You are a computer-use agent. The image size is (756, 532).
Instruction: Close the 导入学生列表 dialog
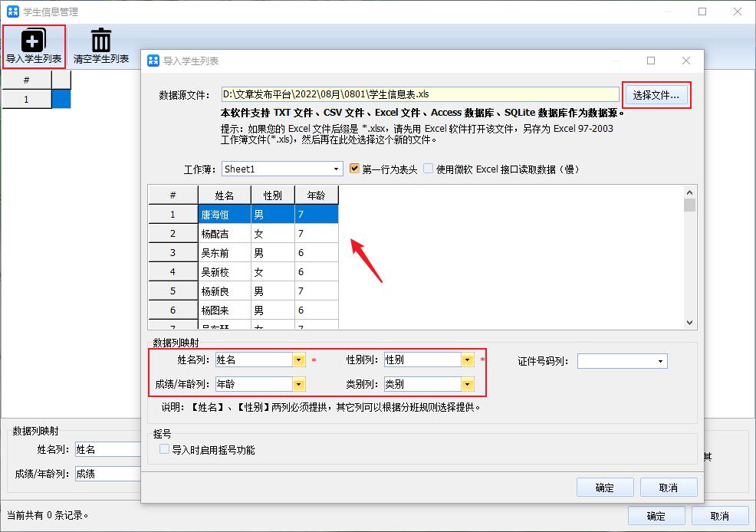[686, 61]
